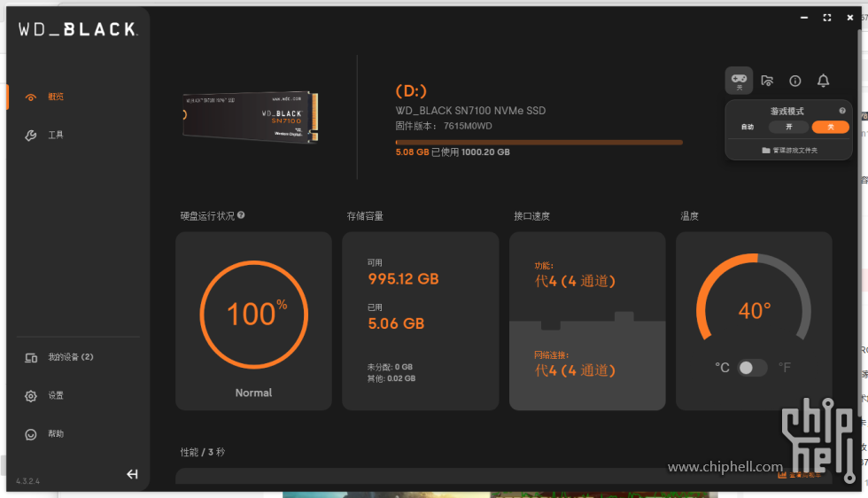
Task: Open notifications with the bell icon
Action: point(823,81)
